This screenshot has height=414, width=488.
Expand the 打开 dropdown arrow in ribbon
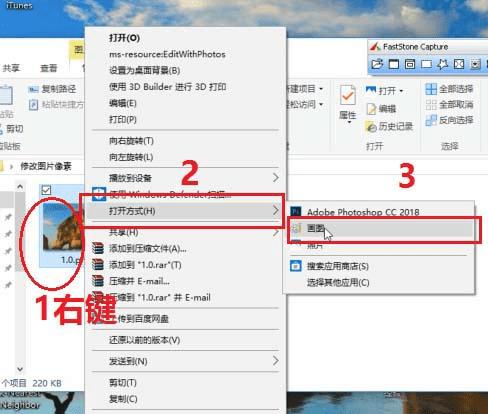coord(401,91)
